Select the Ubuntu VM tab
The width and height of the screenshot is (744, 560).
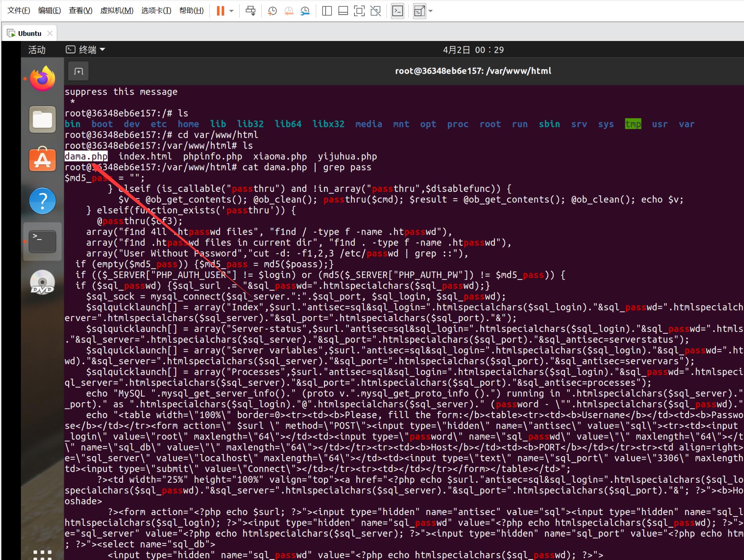30,33
